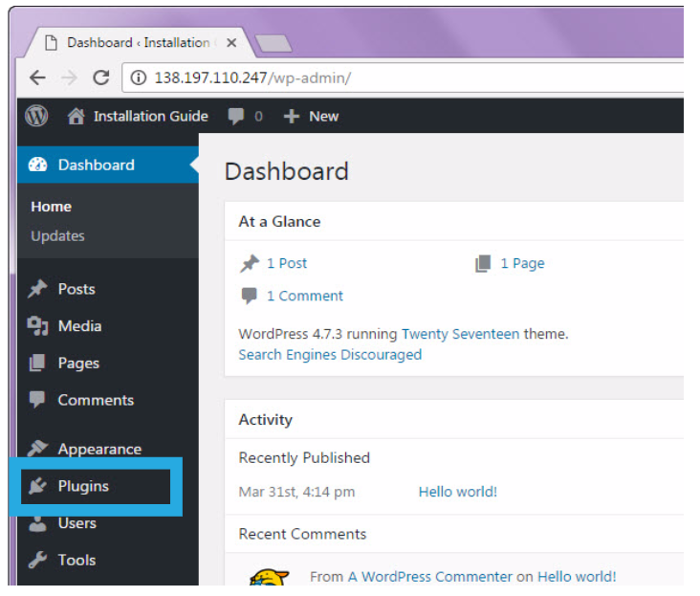
Task: Click the home icon beside Installation Guide
Action: click(77, 116)
